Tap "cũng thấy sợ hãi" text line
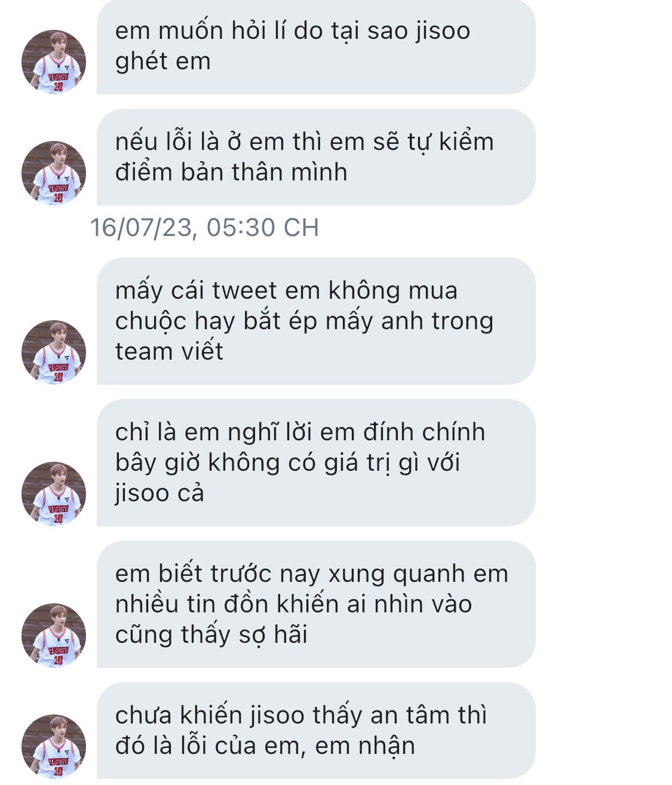Screen dimensions: 672x785 pyautogui.click(x=211, y=634)
